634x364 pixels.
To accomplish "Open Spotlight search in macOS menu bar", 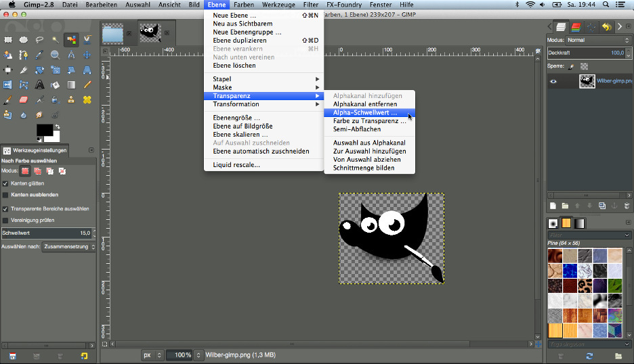I will coord(606,5).
